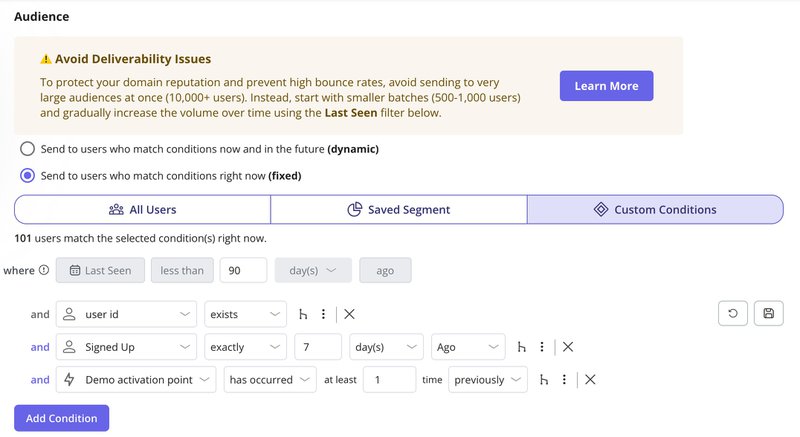The width and height of the screenshot is (800, 437).
Task: Toggle the 'and' operator before Signed Up
Action: [40, 347]
